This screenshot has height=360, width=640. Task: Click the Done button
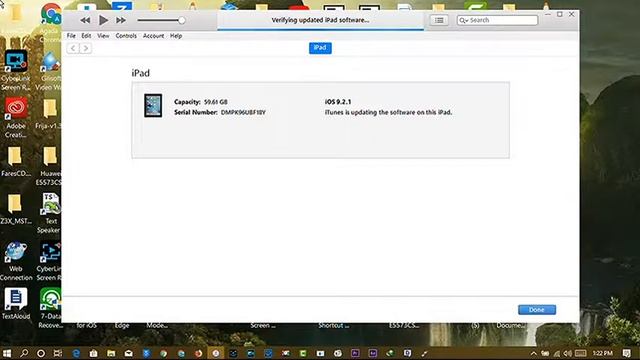click(x=537, y=310)
